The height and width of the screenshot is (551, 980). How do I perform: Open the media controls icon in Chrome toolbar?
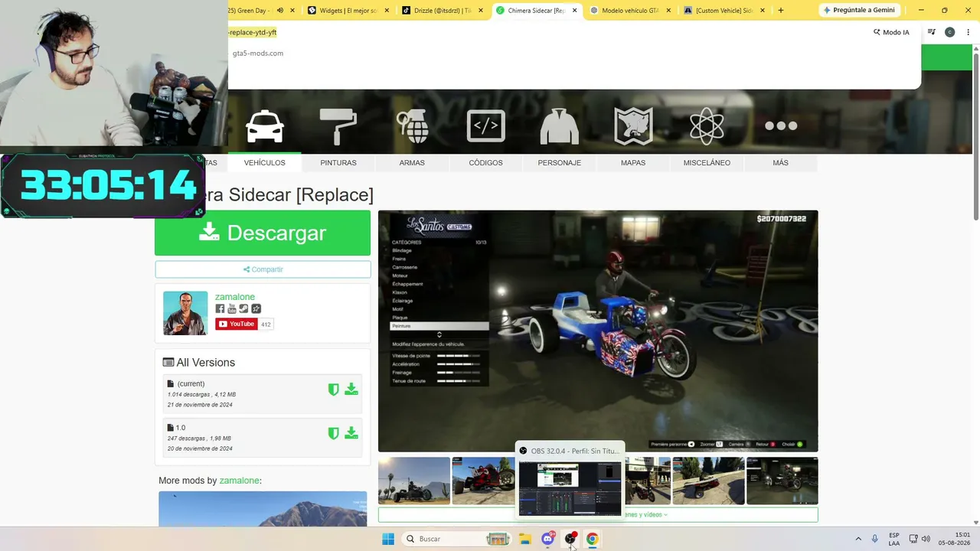pos(931,32)
